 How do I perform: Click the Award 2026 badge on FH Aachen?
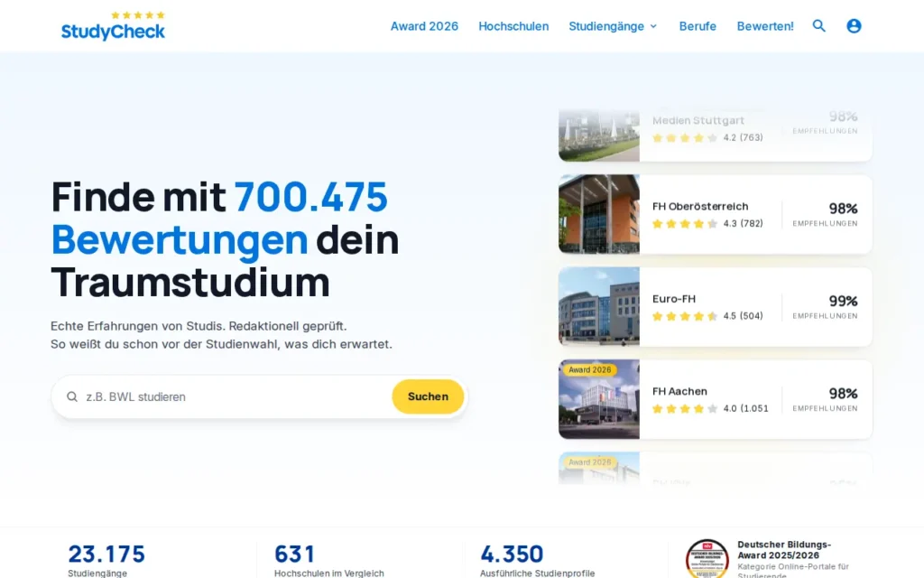pyautogui.click(x=590, y=369)
